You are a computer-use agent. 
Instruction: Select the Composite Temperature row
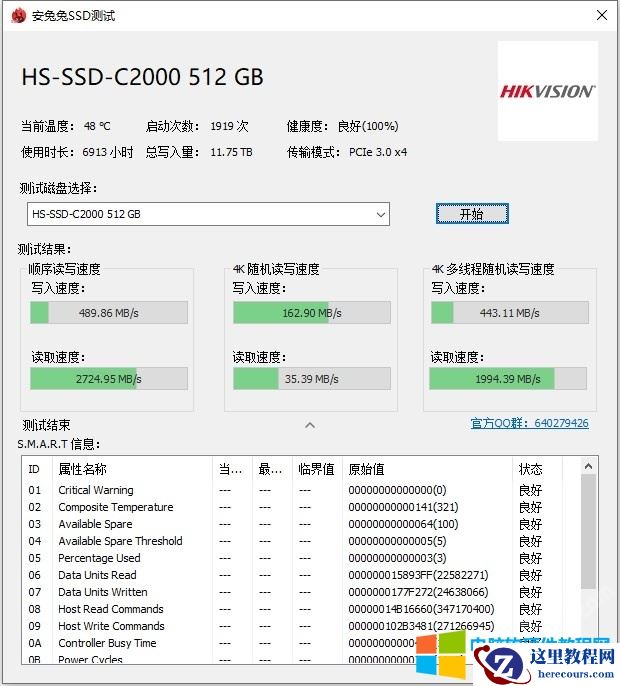coord(301,507)
